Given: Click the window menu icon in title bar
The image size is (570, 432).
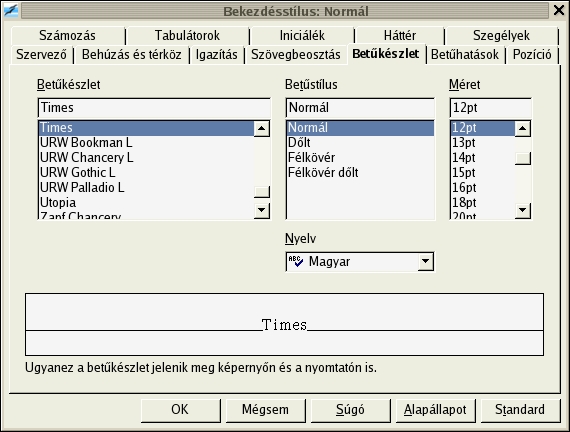Looking at the screenshot, I should 11,10.
